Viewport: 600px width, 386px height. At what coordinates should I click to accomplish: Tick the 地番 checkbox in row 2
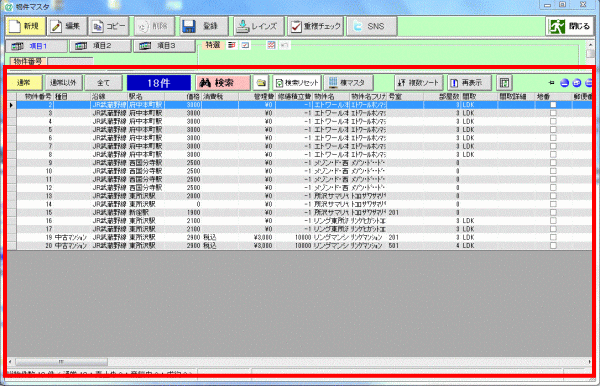(553, 105)
